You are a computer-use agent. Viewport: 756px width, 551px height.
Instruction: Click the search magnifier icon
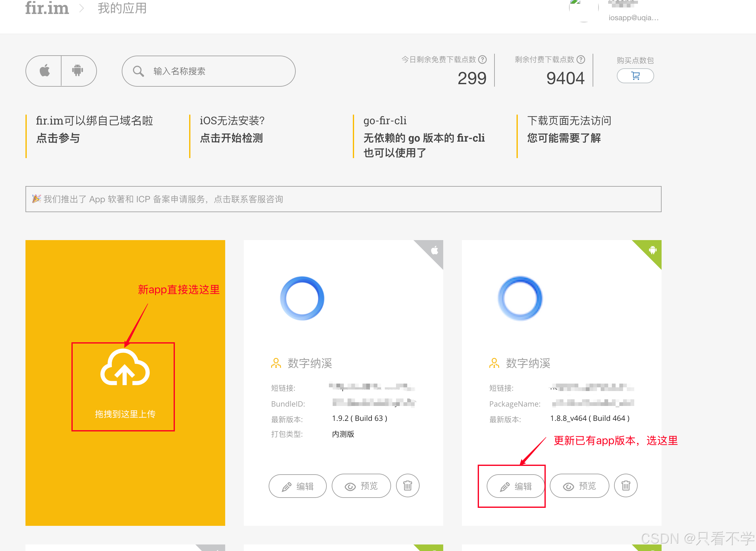click(138, 71)
